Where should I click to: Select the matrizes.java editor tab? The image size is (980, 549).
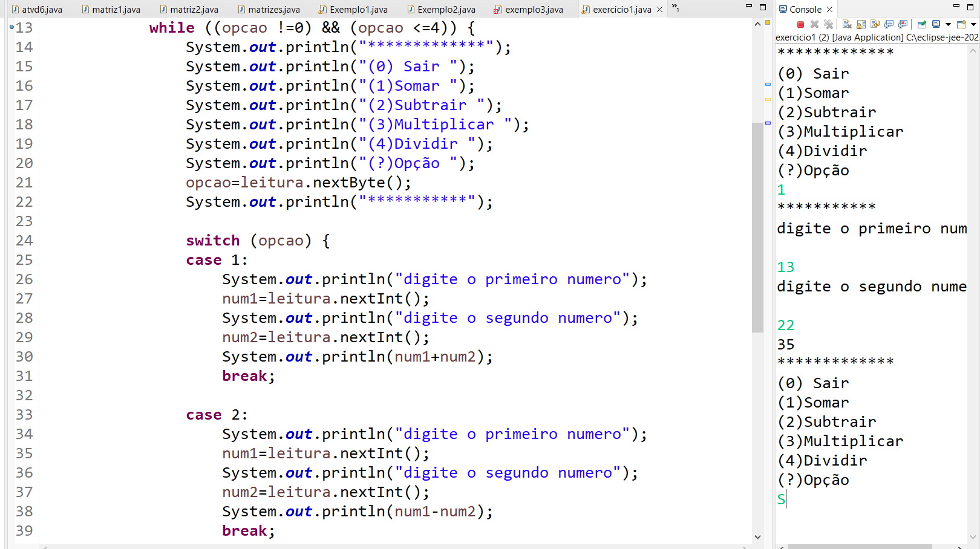(269, 9)
